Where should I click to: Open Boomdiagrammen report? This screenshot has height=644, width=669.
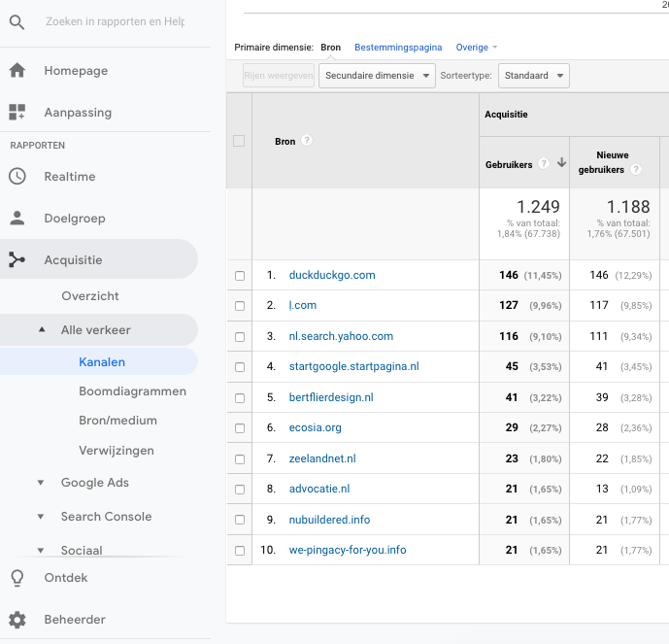tap(133, 391)
